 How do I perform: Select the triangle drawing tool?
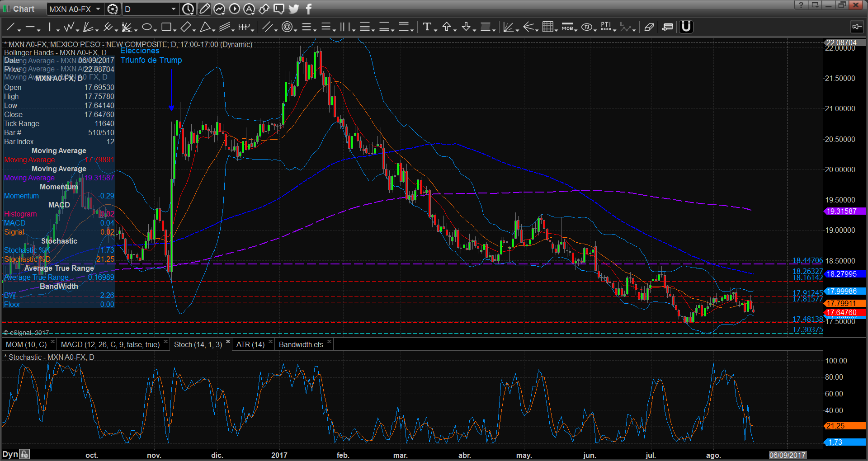pos(205,27)
